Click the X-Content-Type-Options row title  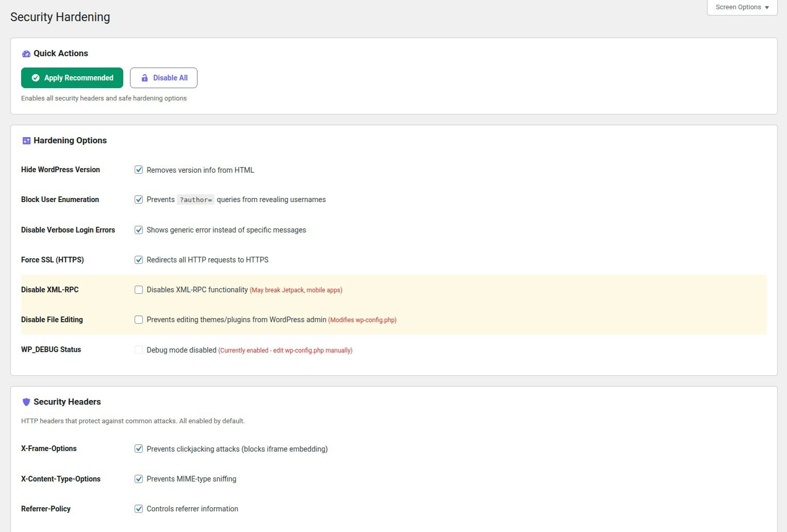coord(61,479)
